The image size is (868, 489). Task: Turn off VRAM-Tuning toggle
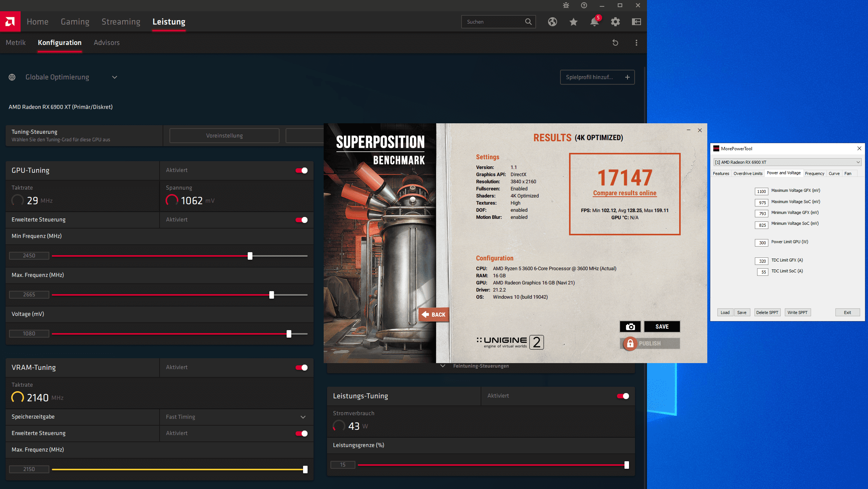(302, 368)
